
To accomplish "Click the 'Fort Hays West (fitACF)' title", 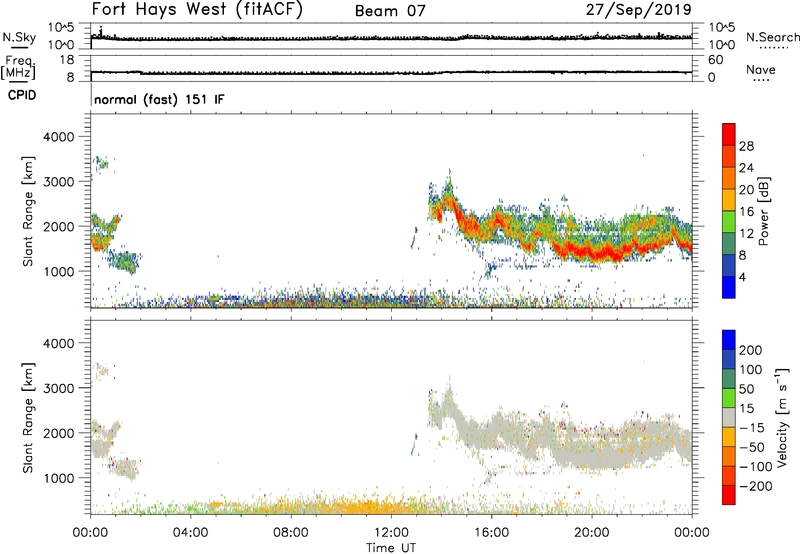I will [197, 9].
